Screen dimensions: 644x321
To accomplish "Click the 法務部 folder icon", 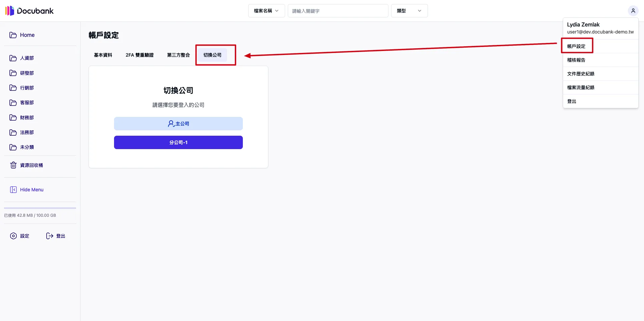I will click(13, 133).
